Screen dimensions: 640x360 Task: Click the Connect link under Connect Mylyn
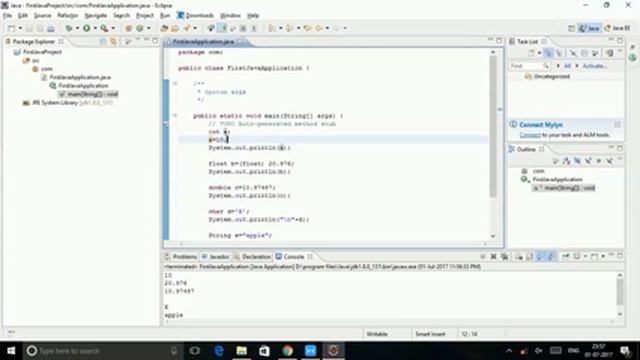click(530, 135)
